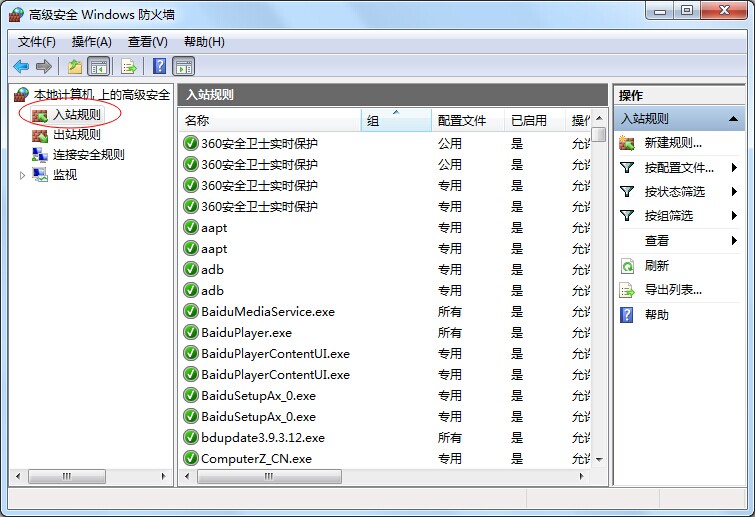Image resolution: width=755 pixels, height=517 pixels.
Task: Click the rules list scroll-up arrow
Action: pyautogui.click(x=599, y=118)
